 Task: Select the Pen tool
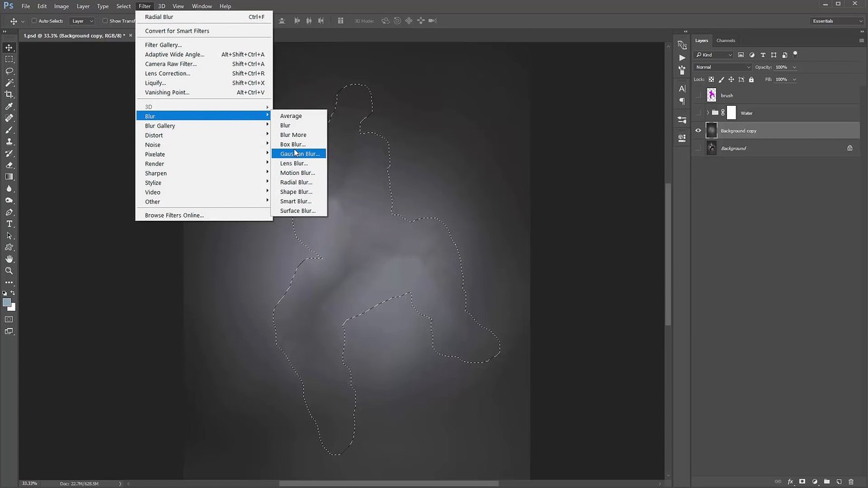(9, 212)
